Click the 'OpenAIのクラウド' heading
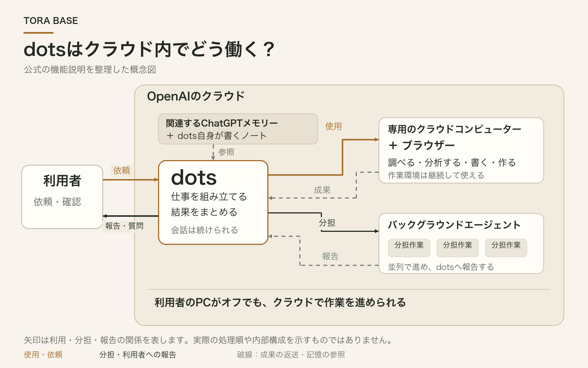Screen dimensions: 588x368 coord(196,96)
